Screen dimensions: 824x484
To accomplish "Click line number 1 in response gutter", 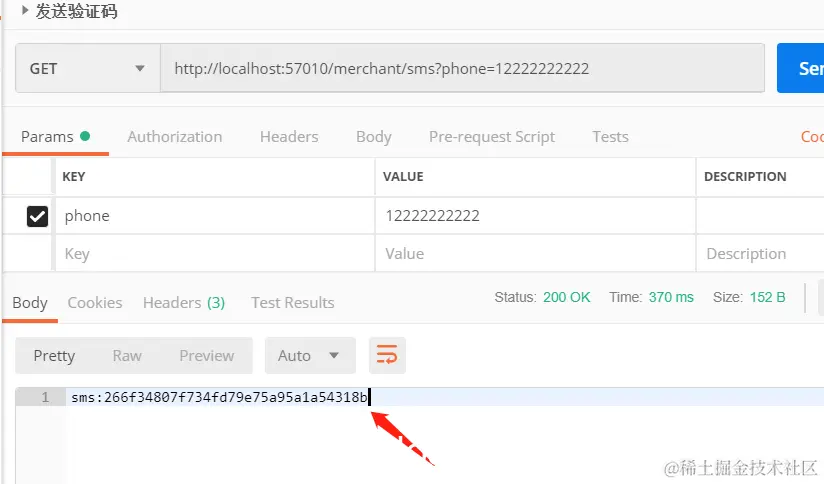I will (x=45, y=397).
